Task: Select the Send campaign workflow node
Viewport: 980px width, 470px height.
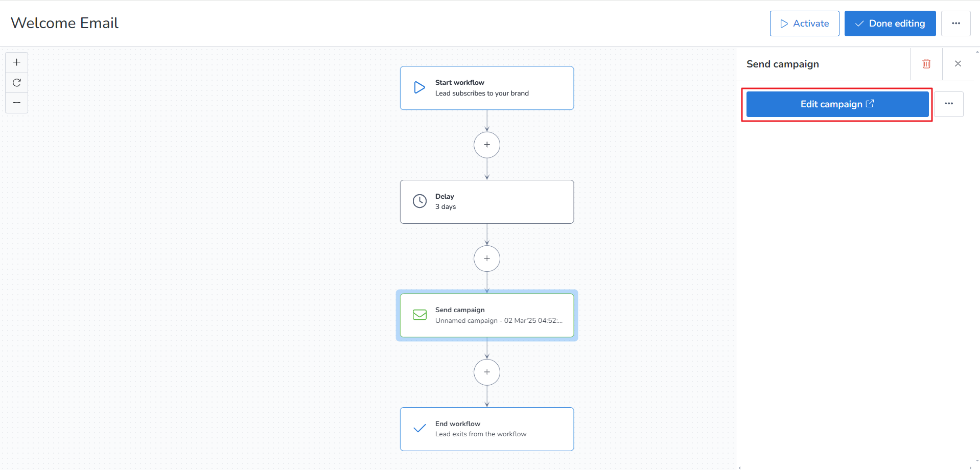Action: click(486, 315)
